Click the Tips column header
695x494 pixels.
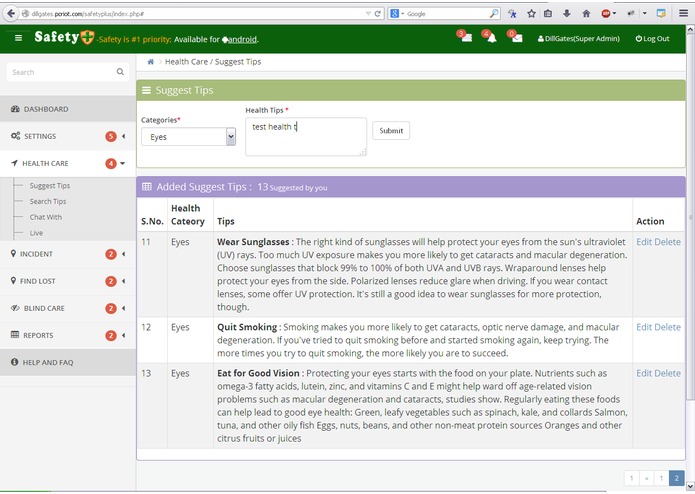pyautogui.click(x=226, y=221)
